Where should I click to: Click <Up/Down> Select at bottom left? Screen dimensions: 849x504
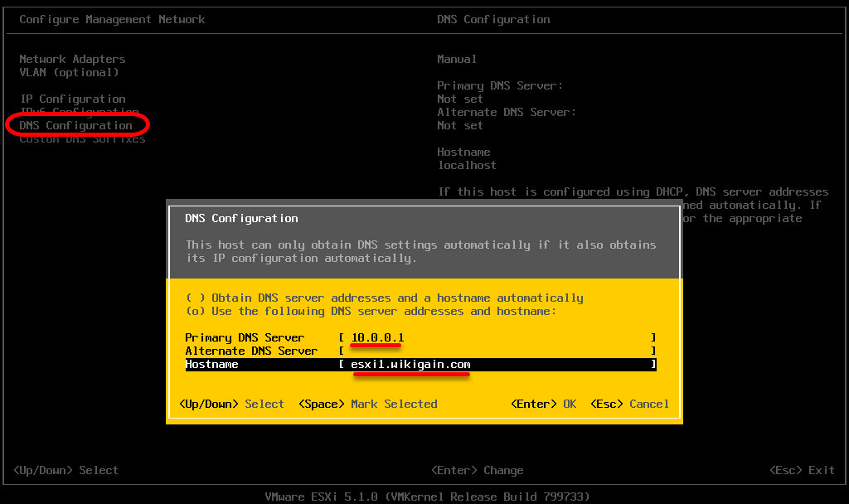pos(65,470)
